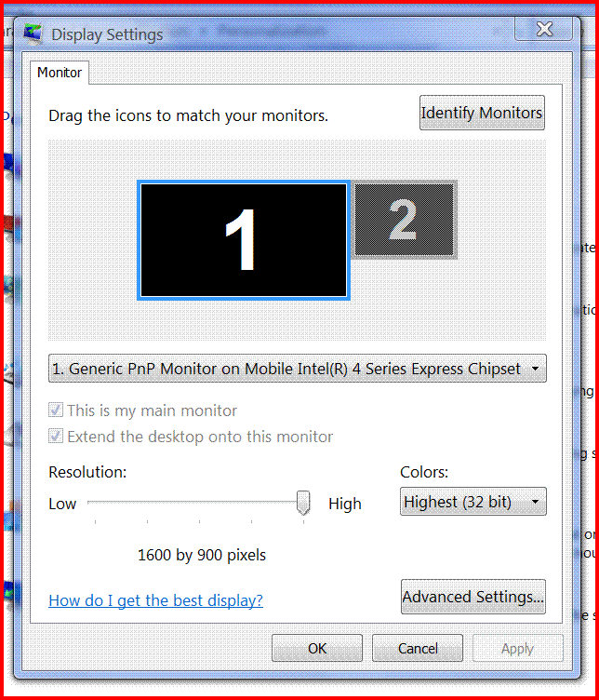This screenshot has height=700, width=599.
Task: Close the Display Settings dialog
Action: [x=544, y=30]
